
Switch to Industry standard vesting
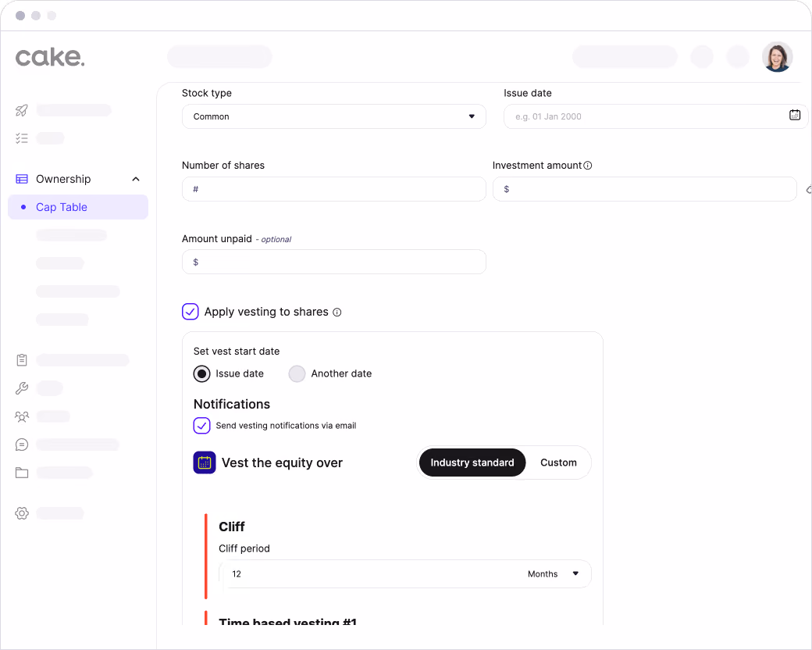point(472,462)
